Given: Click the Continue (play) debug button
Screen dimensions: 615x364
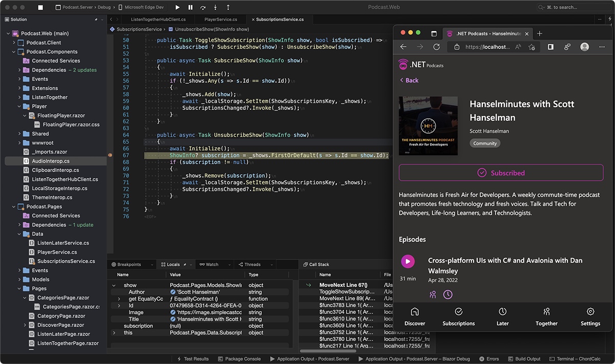Looking at the screenshot, I should (x=177, y=8).
